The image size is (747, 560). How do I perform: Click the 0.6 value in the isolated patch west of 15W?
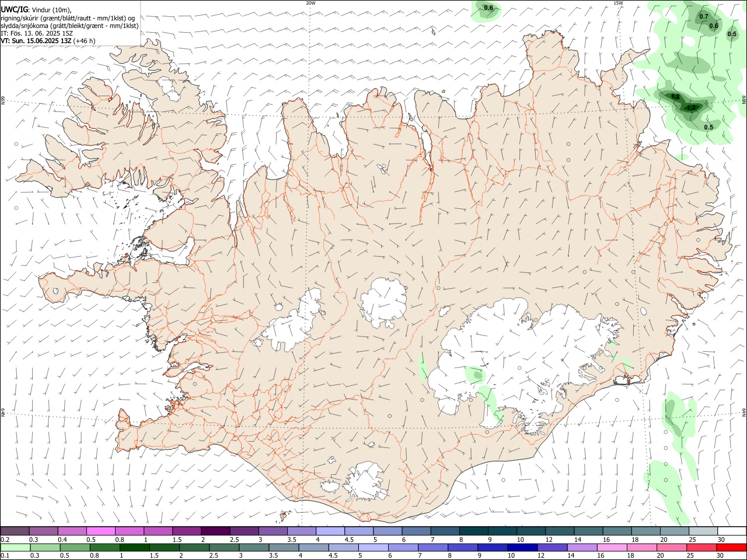tap(488, 8)
